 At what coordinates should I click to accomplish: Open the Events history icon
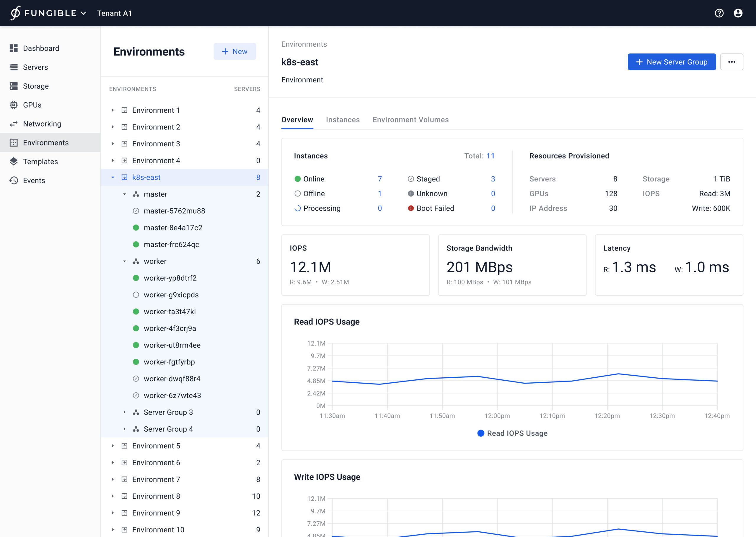[14, 180]
